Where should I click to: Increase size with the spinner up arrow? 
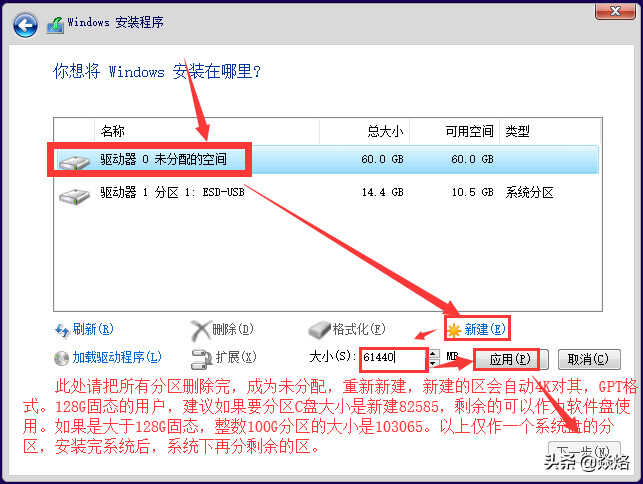point(433,353)
